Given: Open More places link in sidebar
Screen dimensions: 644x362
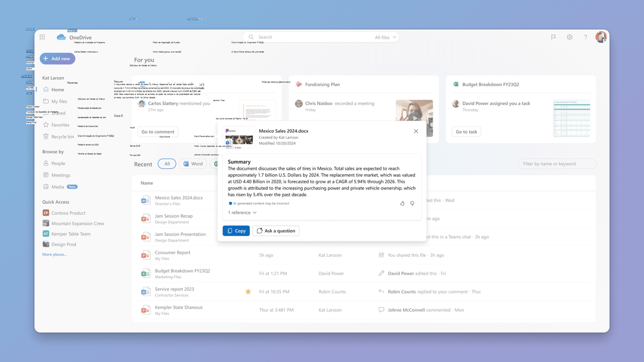Looking at the screenshot, I should click(54, 254).
